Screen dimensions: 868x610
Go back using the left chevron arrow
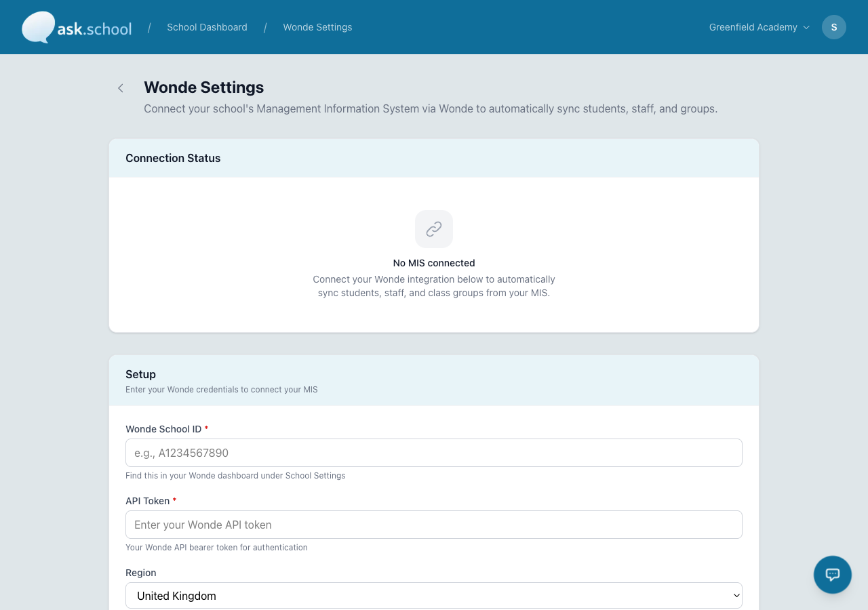click(x=121, y=88)
